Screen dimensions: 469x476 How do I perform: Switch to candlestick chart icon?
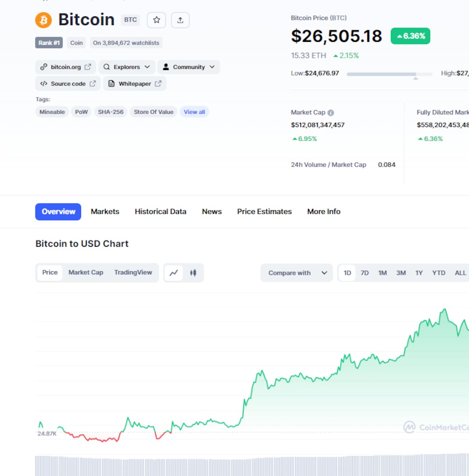coord(193,273)
